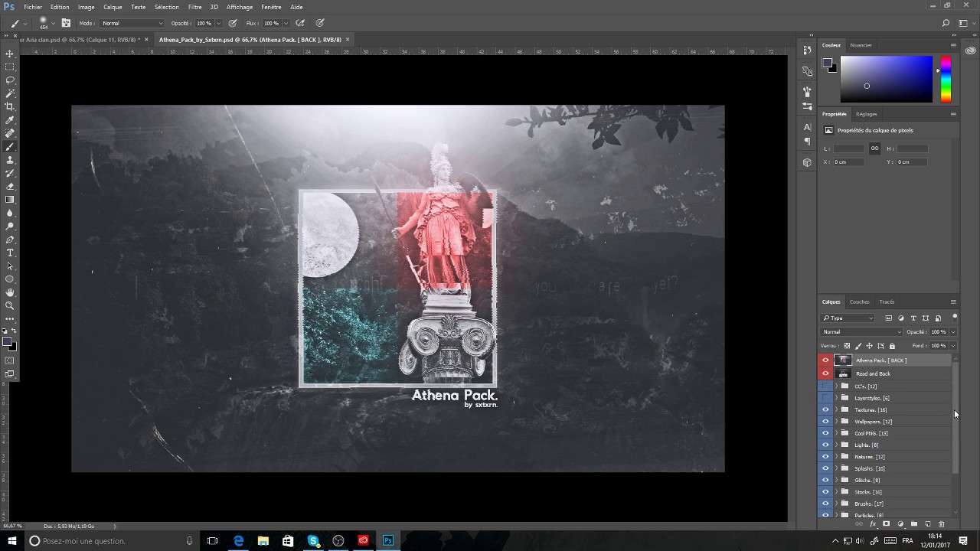Open the layer Fond percentage dropdown arrow
This screenshot has height=551, width=980.
[x=952, y=346]
